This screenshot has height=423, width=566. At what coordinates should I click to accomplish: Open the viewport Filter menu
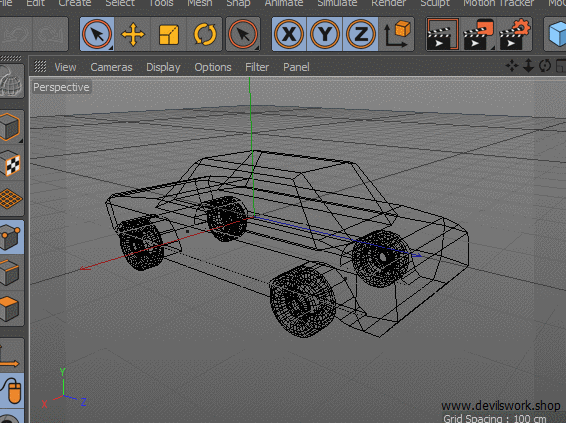point(257,67)
